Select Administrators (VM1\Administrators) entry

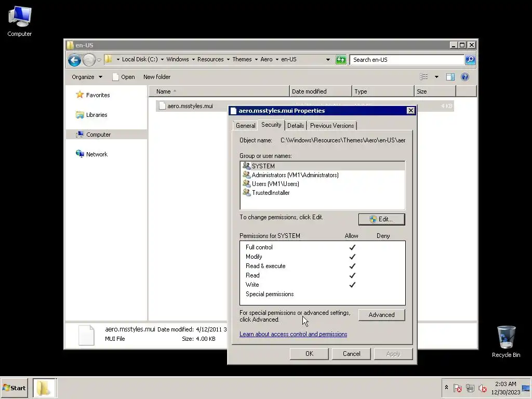(322, 175)
